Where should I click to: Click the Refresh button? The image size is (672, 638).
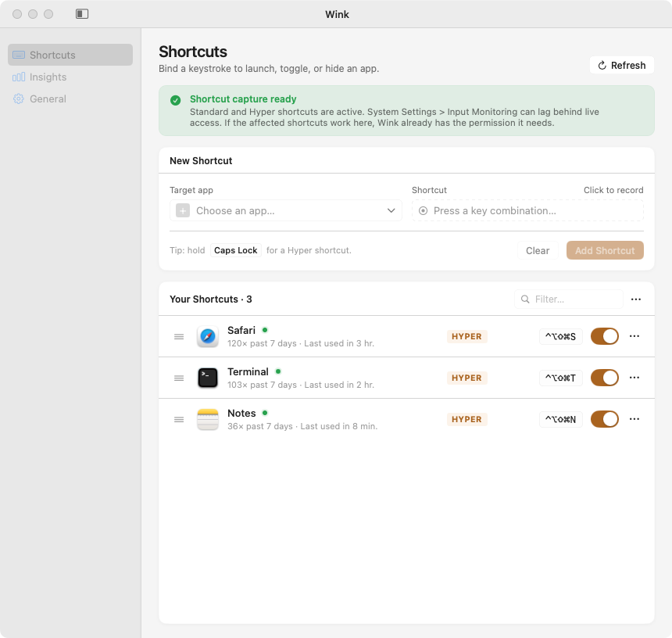622,65
